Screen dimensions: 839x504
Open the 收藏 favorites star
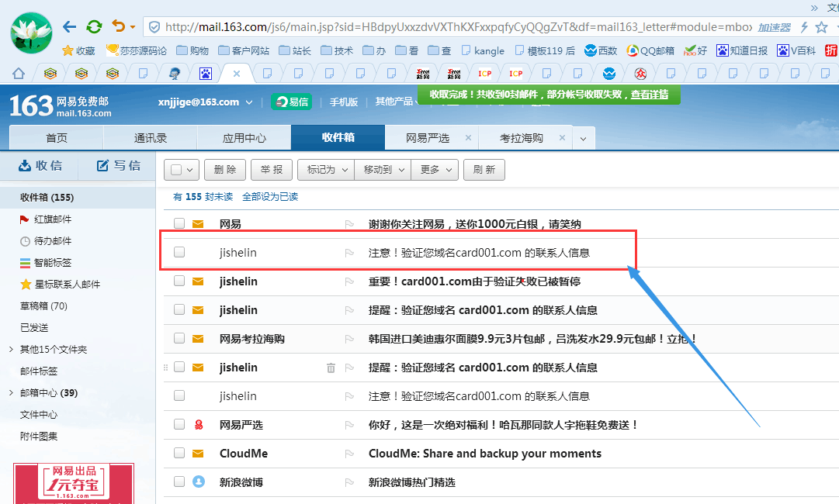78,50
